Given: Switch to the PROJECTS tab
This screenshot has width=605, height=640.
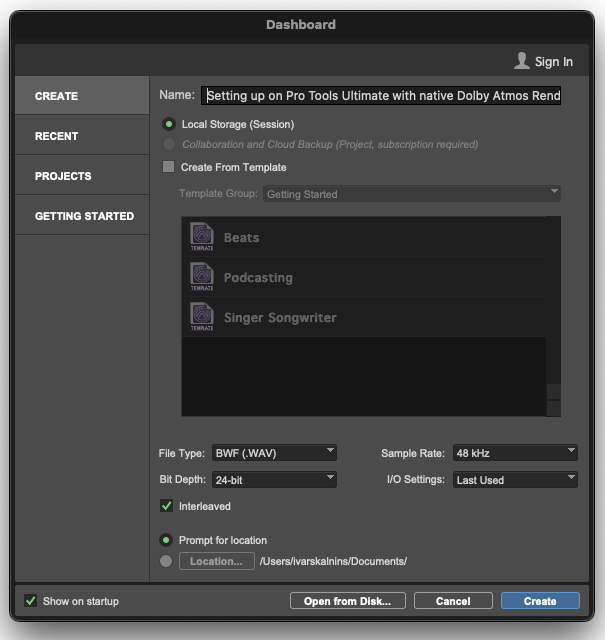Looking at the screenshot, I should [82, 176].
